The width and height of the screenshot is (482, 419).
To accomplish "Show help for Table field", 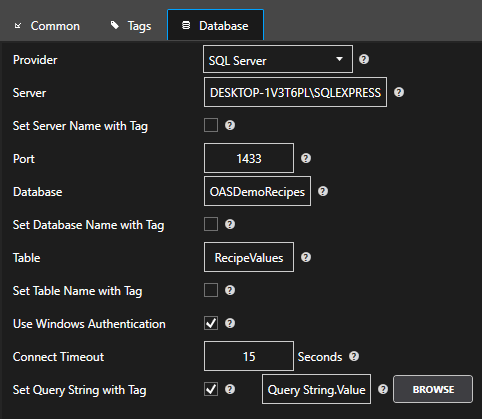I will point(306,257).
